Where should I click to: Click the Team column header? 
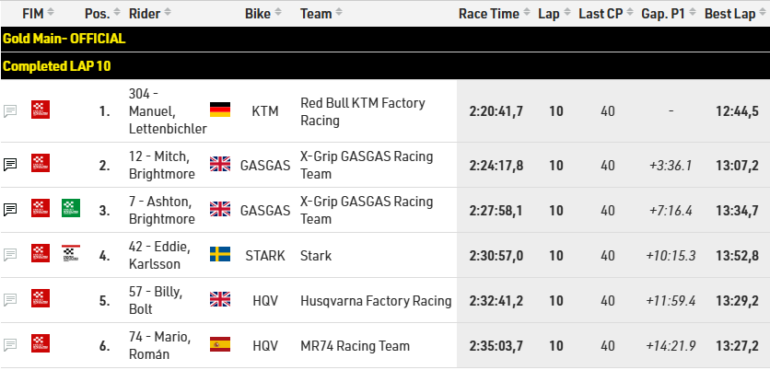point(321,13)
